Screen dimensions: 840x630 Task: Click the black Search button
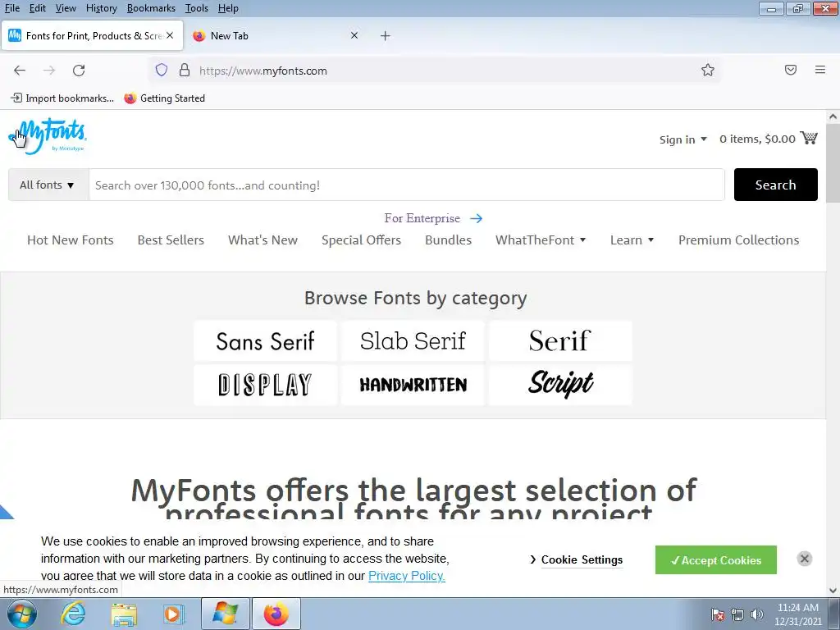coord(776,185)
